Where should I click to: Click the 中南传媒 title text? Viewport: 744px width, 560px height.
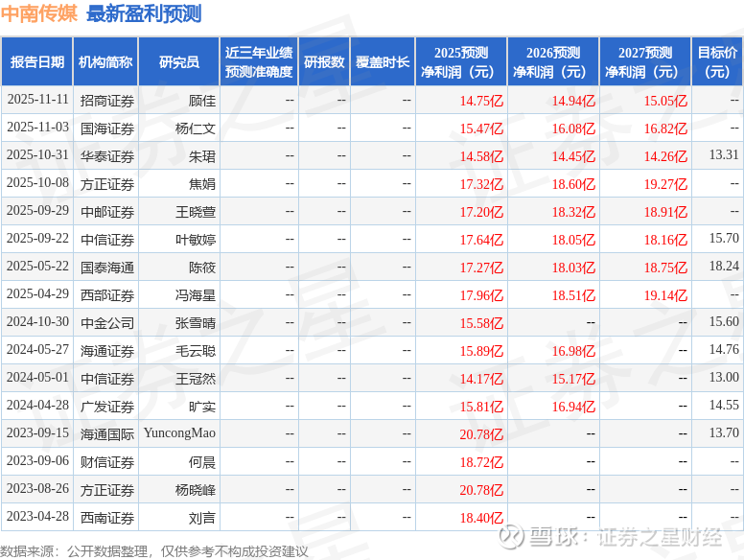point(39,13)
